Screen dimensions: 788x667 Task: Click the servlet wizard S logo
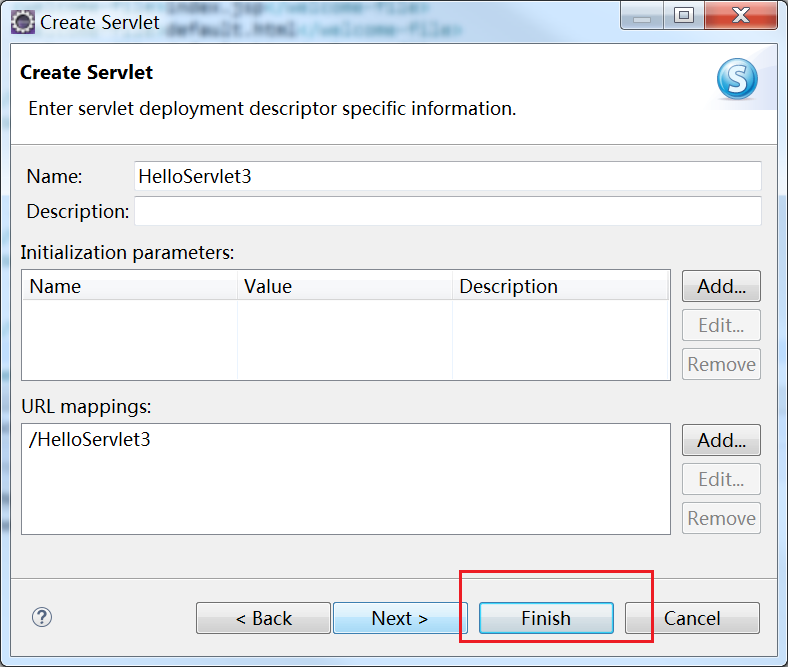737,79
